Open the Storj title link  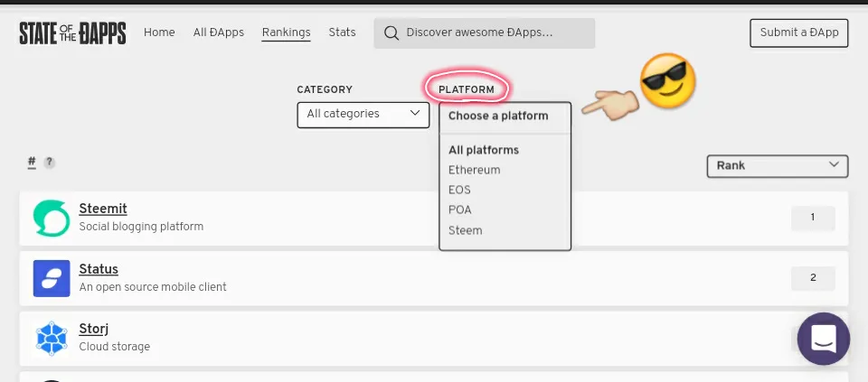pos(93,329)
